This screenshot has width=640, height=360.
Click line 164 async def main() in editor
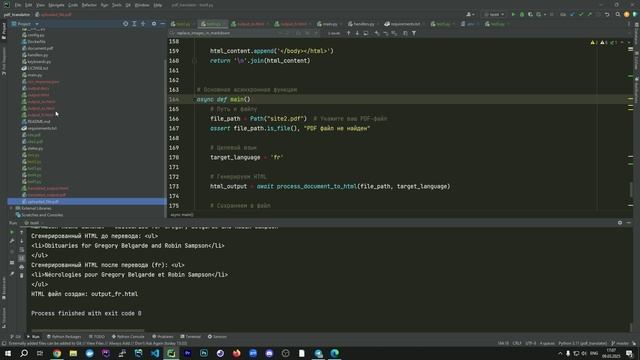223,99
